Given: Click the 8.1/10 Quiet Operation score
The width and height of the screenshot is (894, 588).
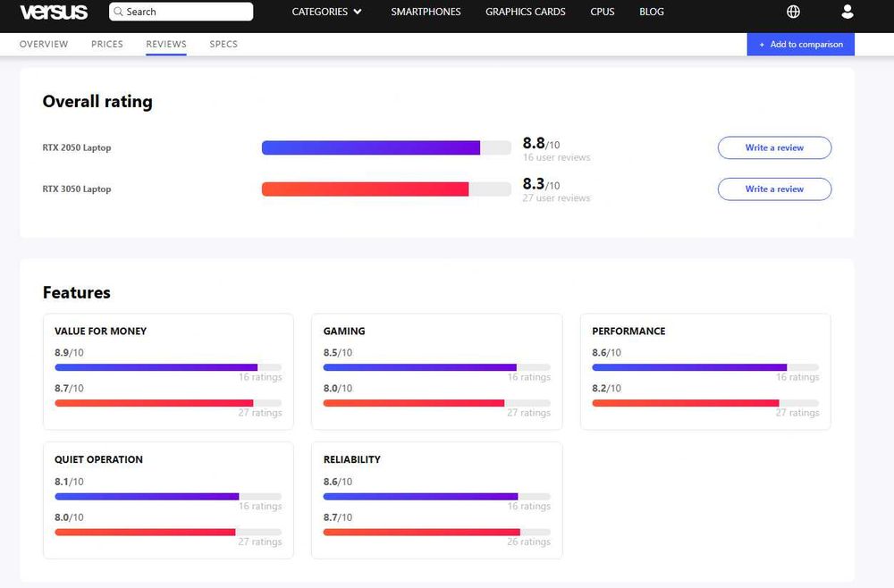Looking at the screenshot, I should (x=69, y=482).
